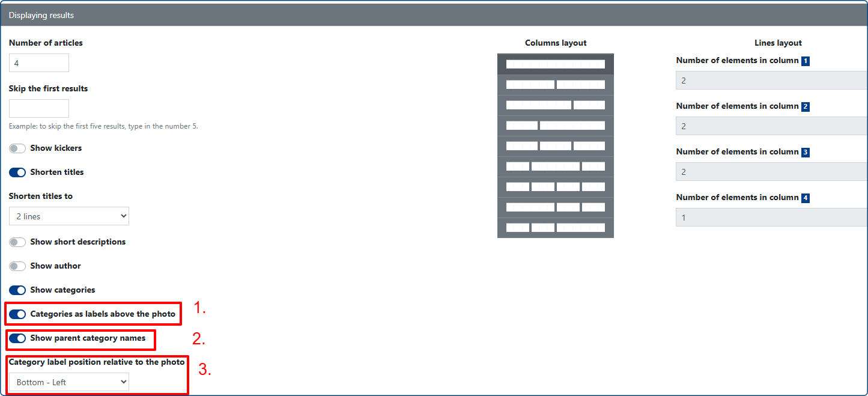This screenshot has height=396, width=868.
Task: Toggle the Show author switch
Action: [17, 266]
